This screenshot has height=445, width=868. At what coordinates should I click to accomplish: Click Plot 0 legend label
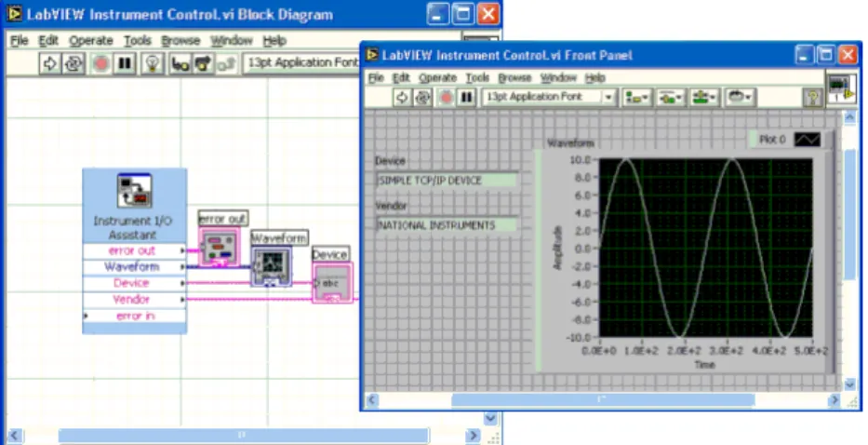tap(772, 140)
